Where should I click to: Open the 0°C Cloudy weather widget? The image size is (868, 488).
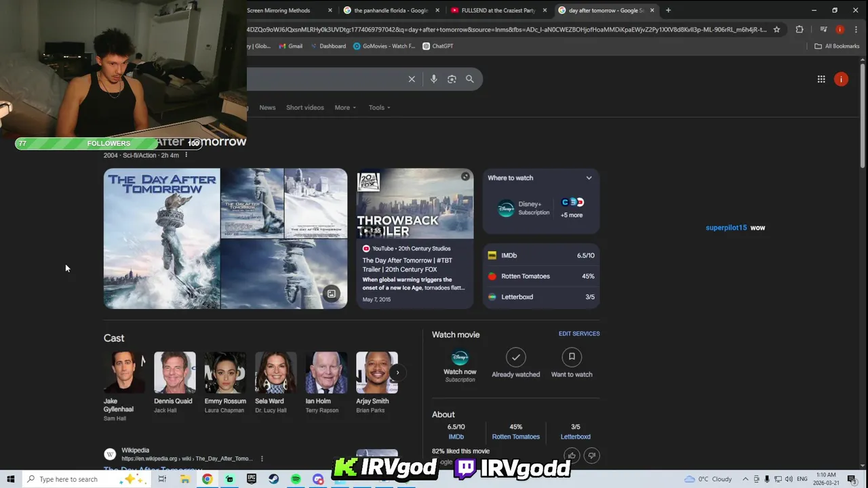(x=709, y=479)
